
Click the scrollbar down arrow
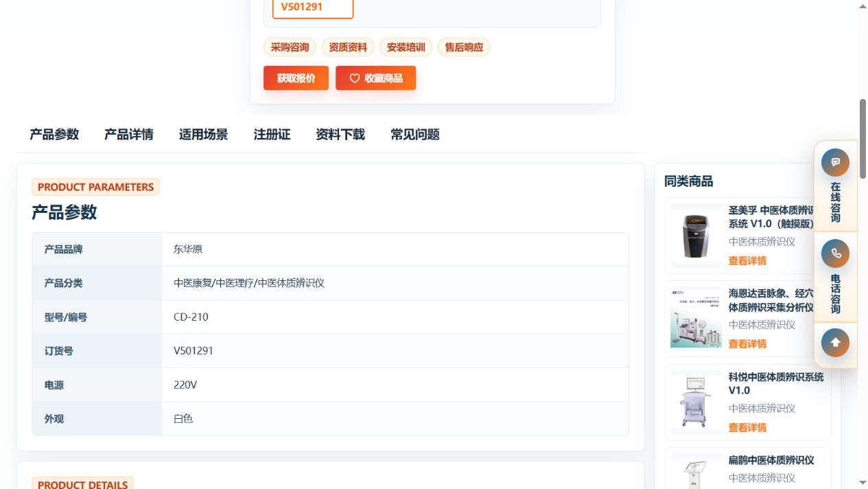click(863, 484)
